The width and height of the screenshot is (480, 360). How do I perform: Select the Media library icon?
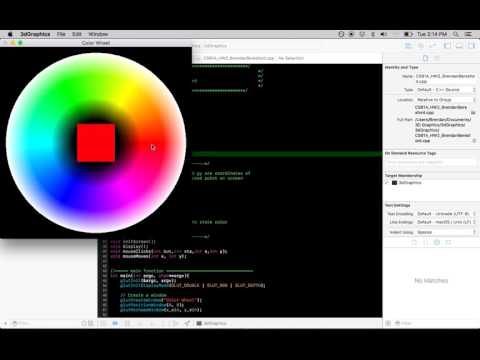tap(448, 242)
